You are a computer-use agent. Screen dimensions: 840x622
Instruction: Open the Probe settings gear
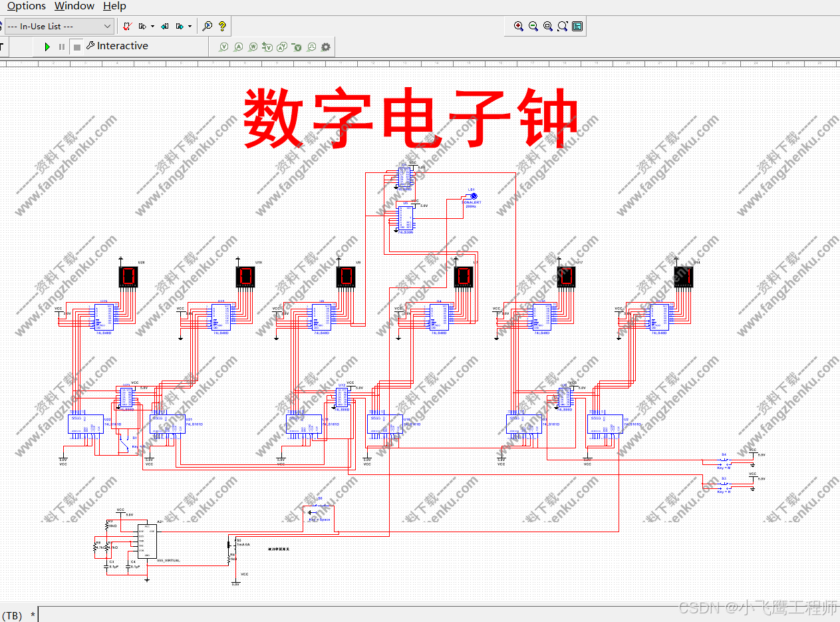[x=325, y=46]
